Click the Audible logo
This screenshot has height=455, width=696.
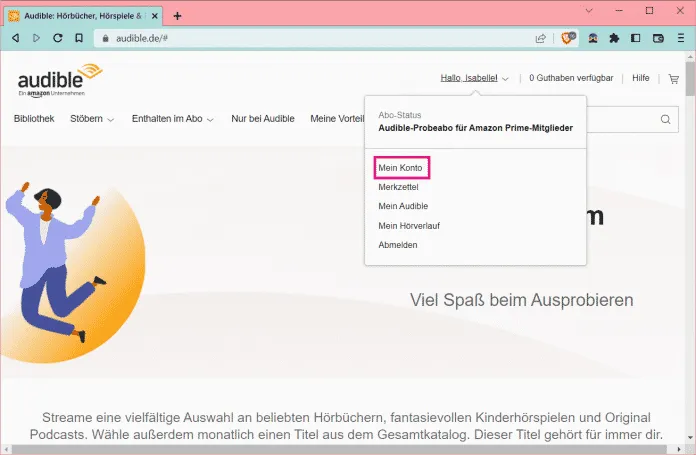pos(59,80)
